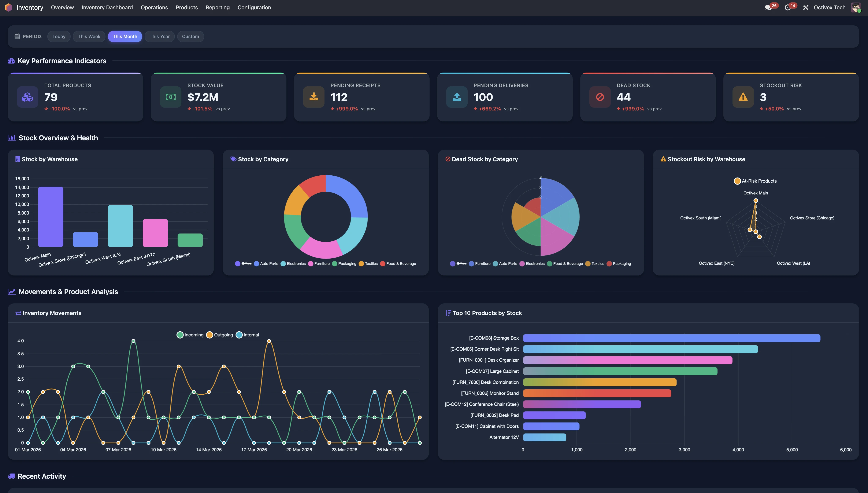Open the Products menu

187,7
